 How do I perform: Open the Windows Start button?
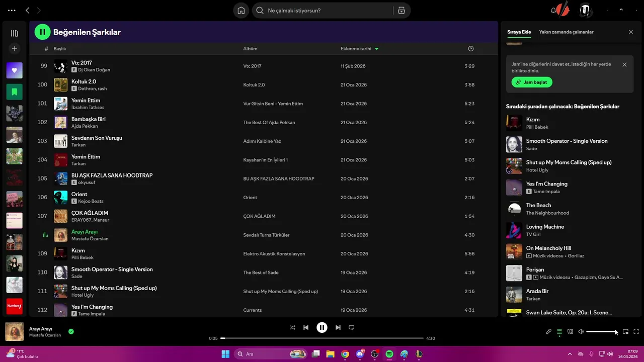pos(225,354)
